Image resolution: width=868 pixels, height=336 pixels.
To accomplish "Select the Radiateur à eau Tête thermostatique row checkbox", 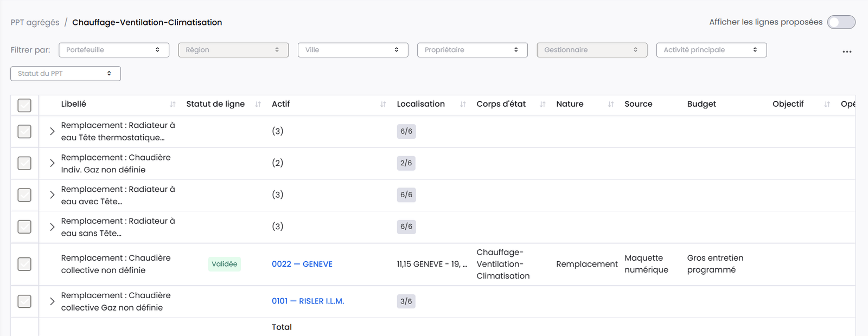I will click(x=24, y=131).
